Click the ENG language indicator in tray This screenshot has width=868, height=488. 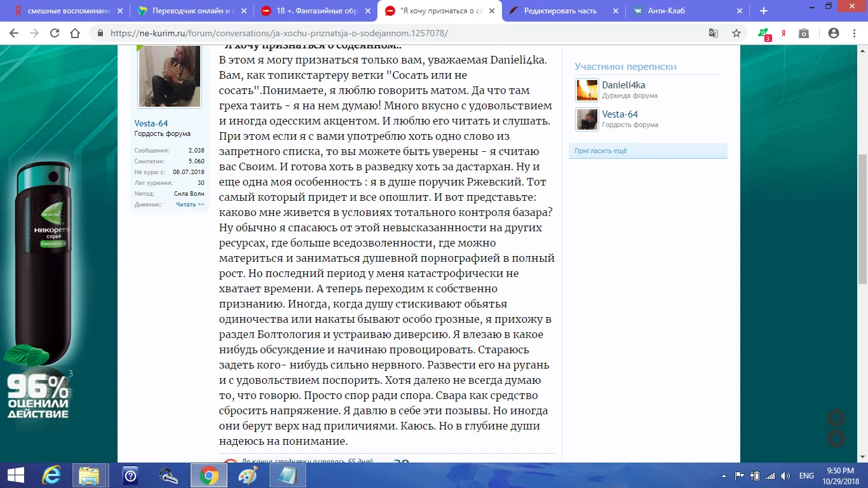tap(806, 475)
